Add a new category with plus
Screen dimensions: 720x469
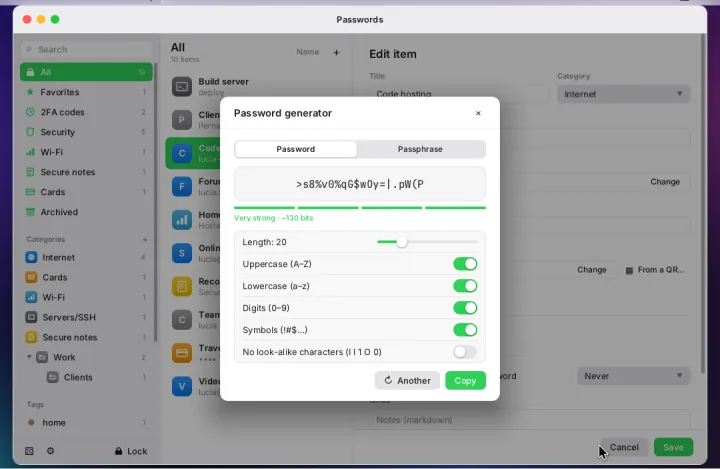pyautogui.click(x=145, y=239)
